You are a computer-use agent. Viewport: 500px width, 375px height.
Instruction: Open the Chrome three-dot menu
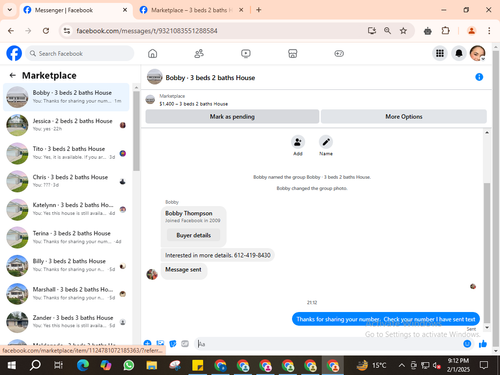[489, 31]
